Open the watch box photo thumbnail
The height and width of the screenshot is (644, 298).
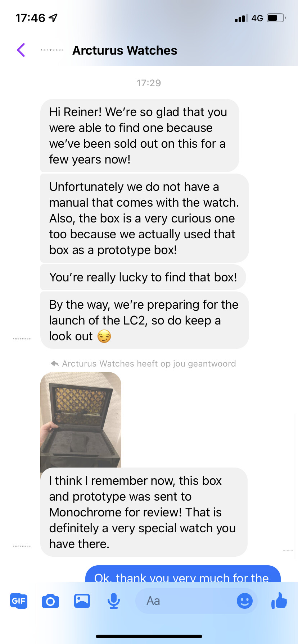coord(81,420)
